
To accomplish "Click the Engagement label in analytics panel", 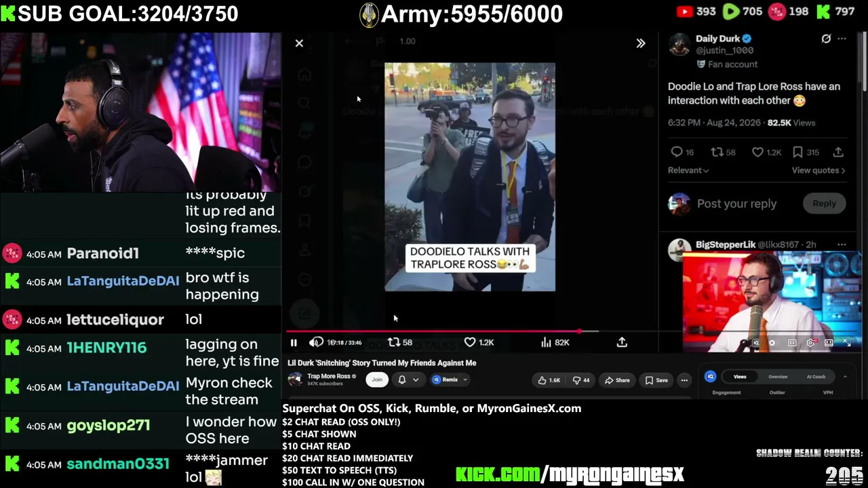I will pos(726,392).
